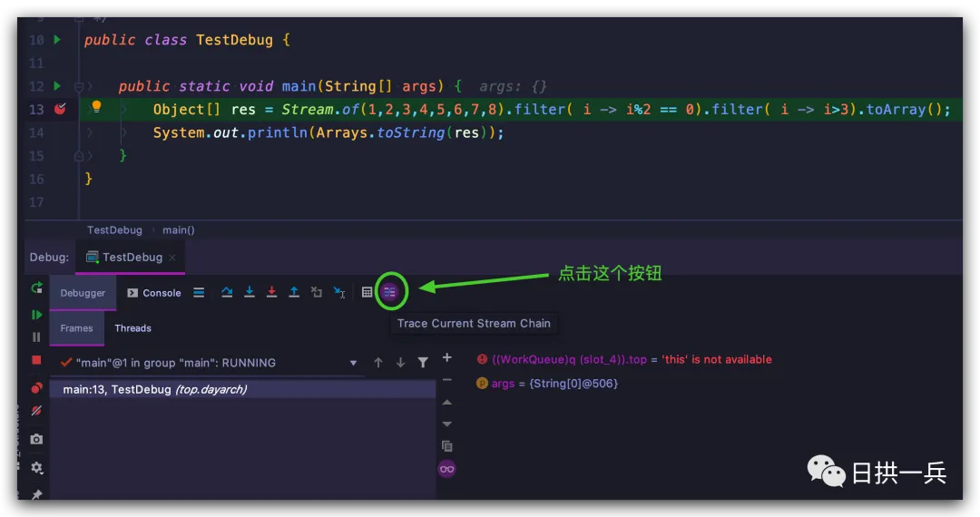Click the println call on line 14
Screen dimensions: 980x517
277,132
